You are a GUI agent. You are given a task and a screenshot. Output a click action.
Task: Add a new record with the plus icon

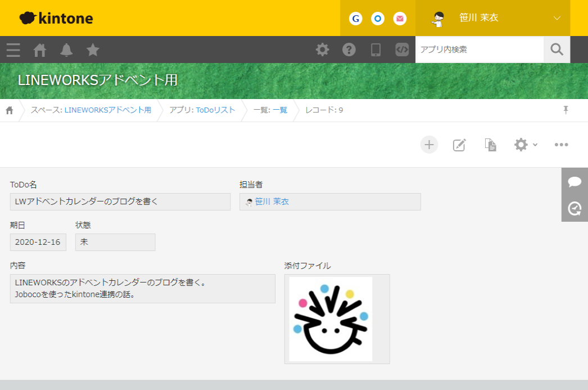point(429,145)
